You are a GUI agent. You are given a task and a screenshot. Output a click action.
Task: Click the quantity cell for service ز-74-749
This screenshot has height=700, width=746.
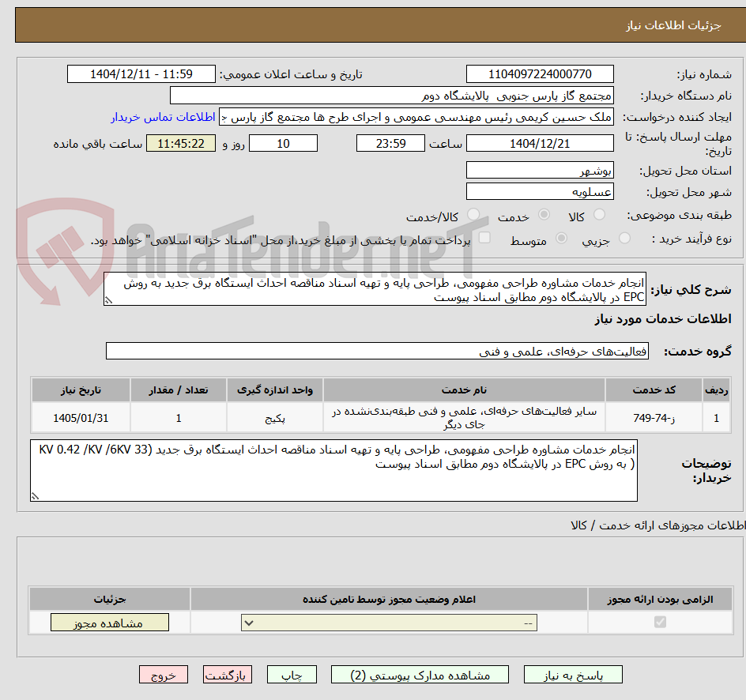pos(179,418)
